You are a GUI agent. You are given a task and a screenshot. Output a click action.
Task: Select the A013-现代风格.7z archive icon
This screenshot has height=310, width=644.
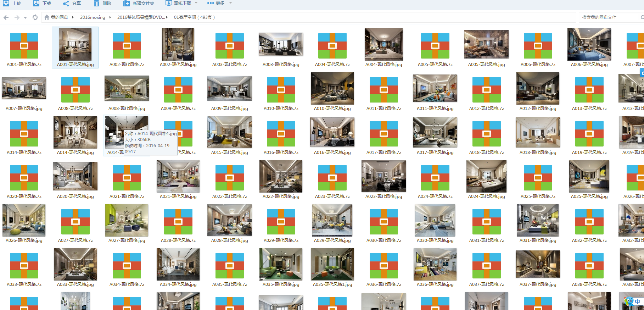[589, 90]
